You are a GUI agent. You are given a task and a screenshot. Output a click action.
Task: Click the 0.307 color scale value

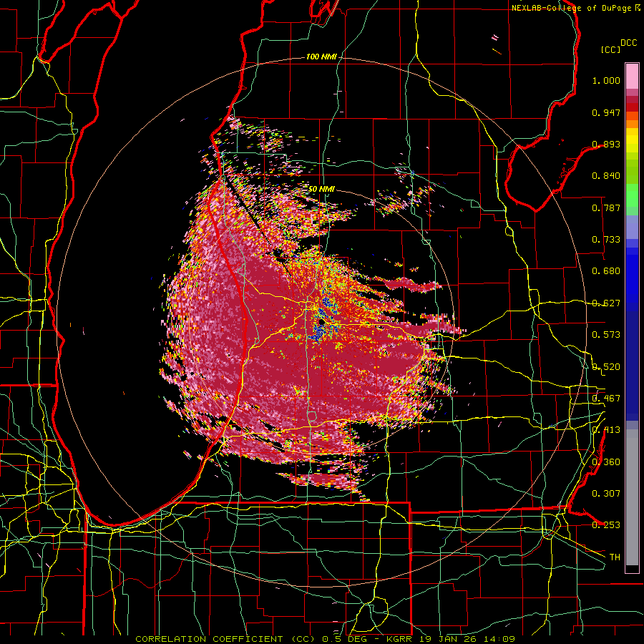pos(606,494)
